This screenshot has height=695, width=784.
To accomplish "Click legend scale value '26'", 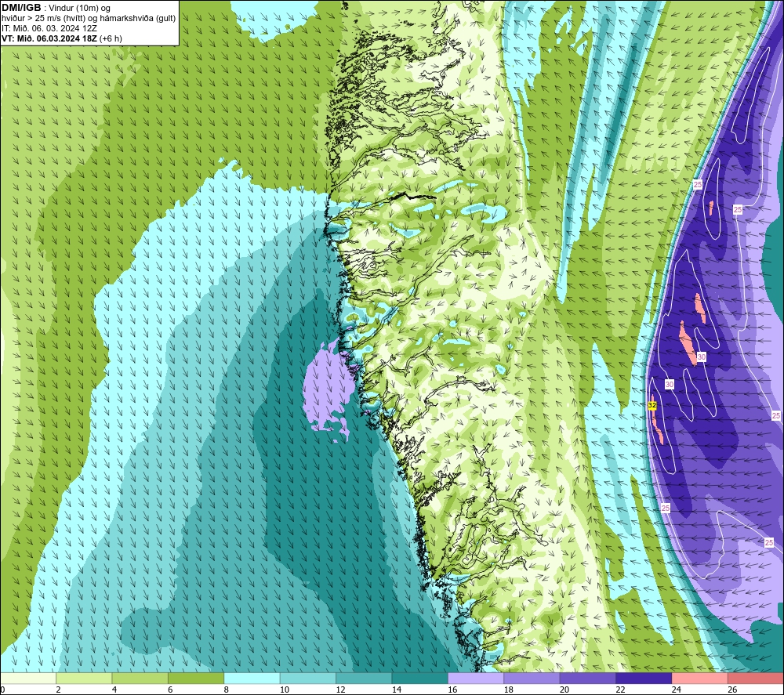I will coord(732,690).
